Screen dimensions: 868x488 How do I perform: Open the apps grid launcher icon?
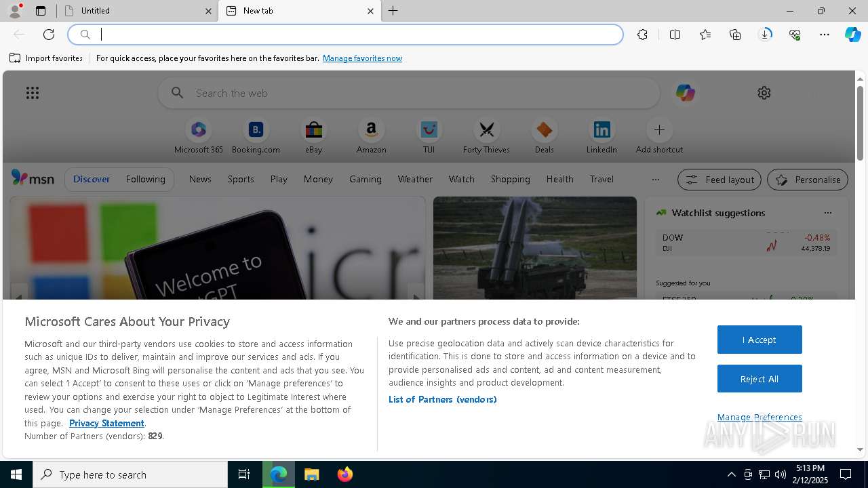click(33, 93)
